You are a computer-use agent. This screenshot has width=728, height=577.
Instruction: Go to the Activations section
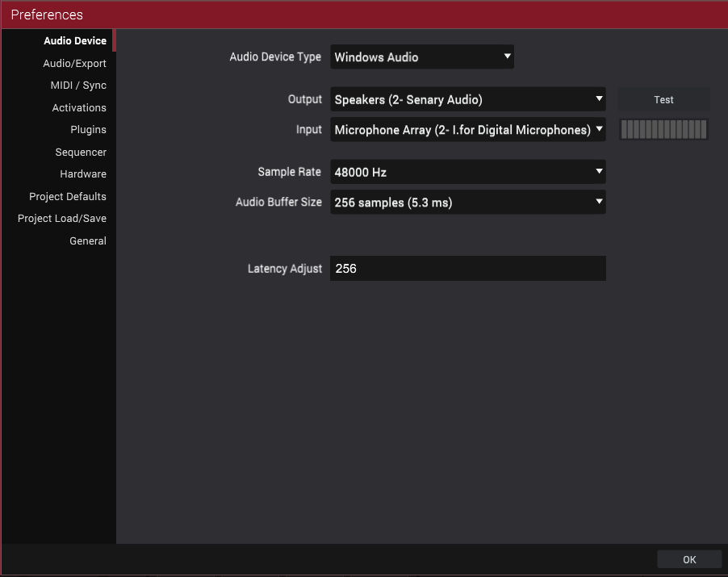tap(79, 107)
